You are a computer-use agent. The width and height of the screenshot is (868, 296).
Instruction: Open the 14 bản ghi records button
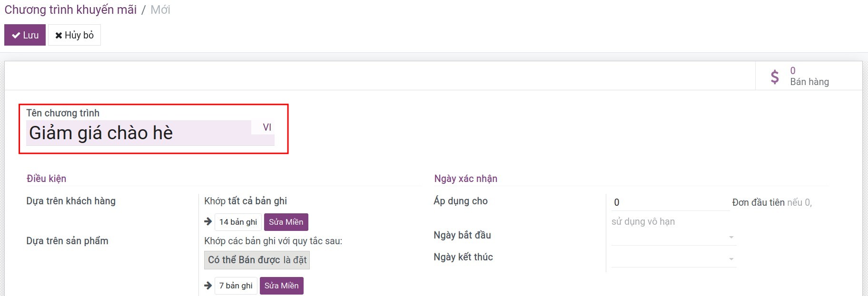point(238,222)
